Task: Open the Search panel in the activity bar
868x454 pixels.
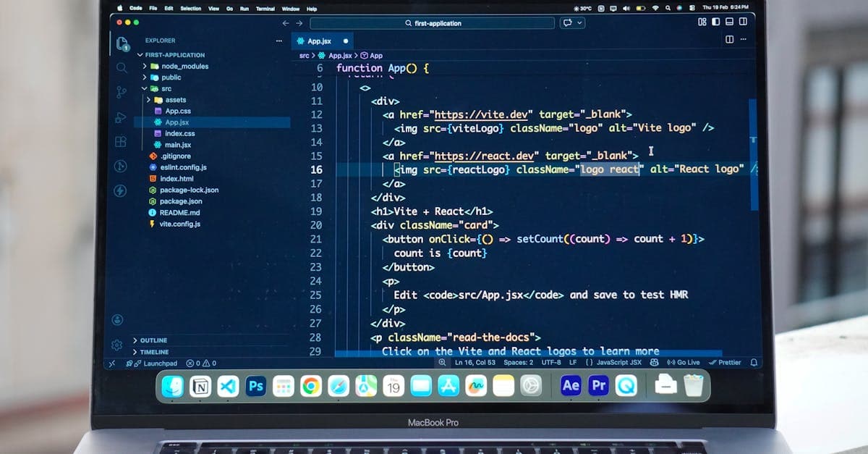Action: pyautogui.click(x=122, y=67)
